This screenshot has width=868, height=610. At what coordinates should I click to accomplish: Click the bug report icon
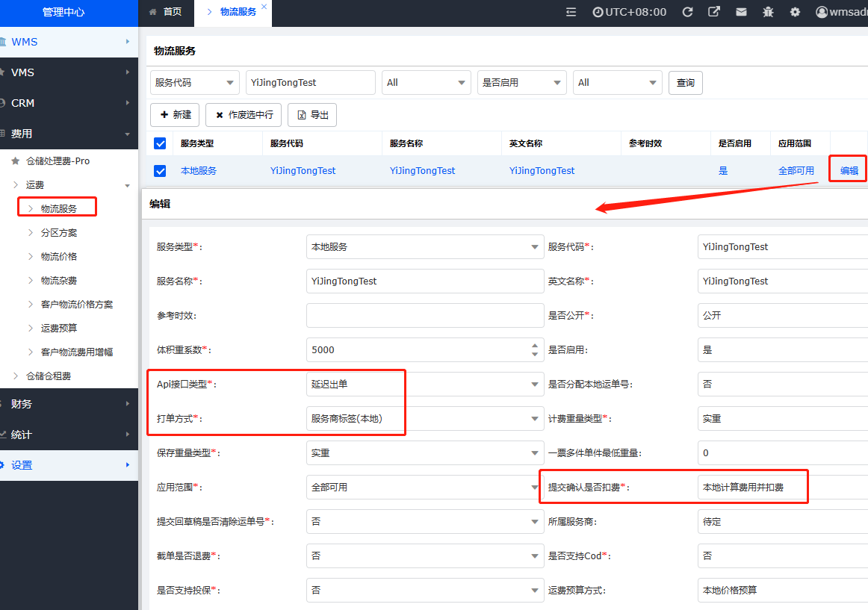[x=768, y=12]
